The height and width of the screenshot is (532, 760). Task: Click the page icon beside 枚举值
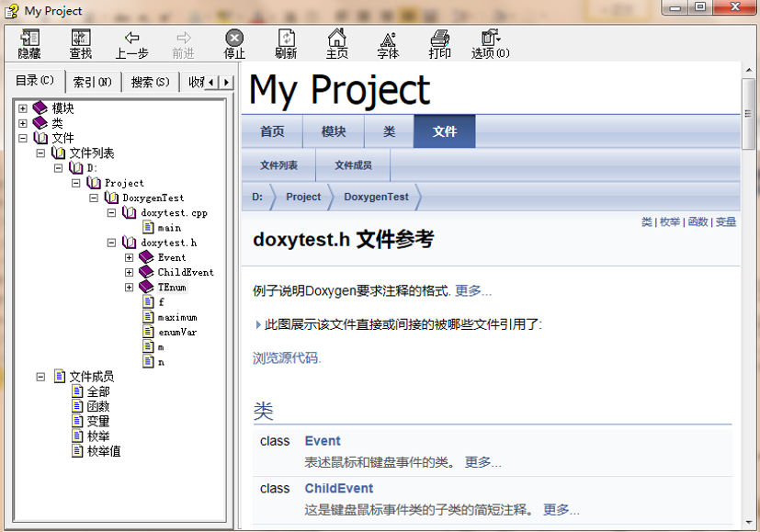[77, 450]
